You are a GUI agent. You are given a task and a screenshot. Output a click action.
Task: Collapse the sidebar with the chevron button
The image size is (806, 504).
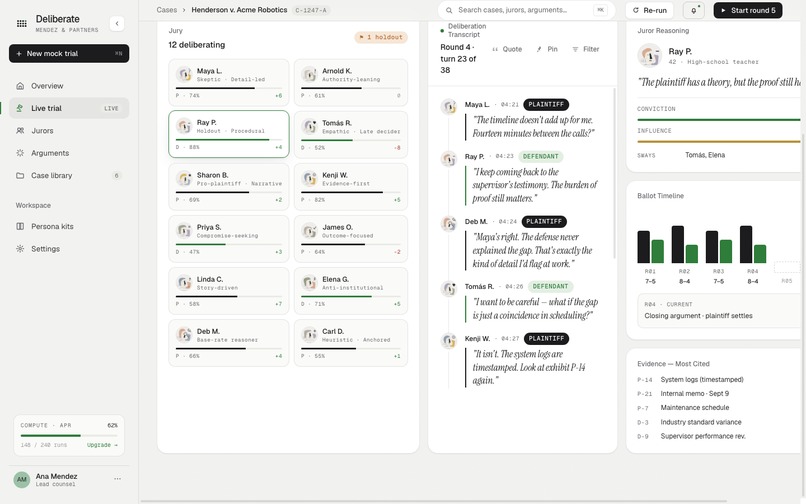coord(117,23)
